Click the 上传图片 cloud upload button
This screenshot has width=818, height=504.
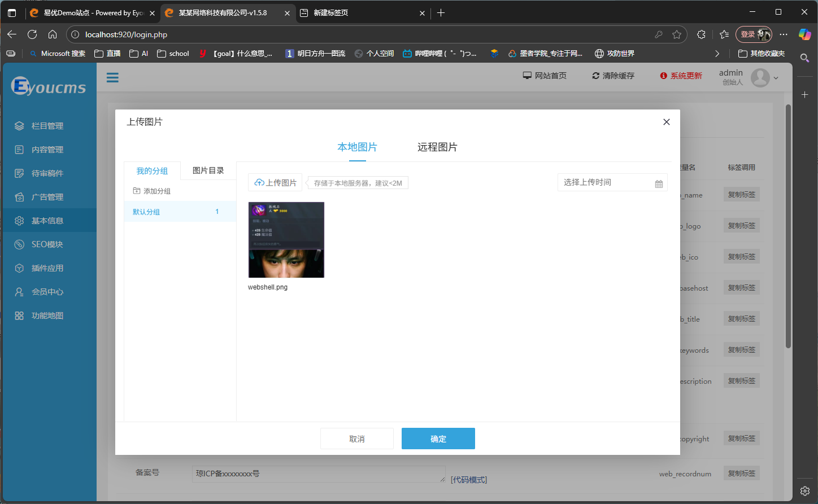(x=275, y=183)
